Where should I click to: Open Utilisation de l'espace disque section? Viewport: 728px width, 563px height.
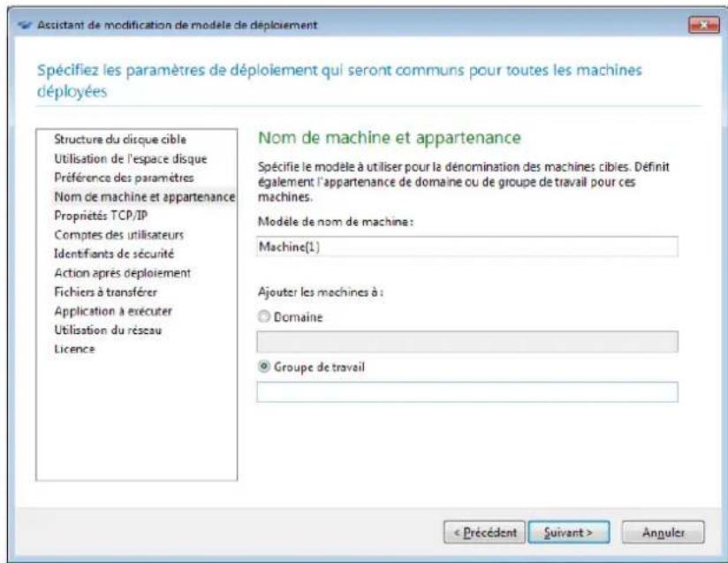tap(131, 159)
